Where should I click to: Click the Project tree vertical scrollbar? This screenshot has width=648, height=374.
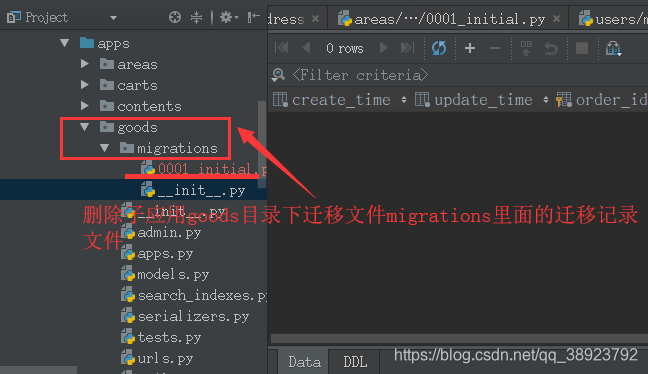click(262, 145)
